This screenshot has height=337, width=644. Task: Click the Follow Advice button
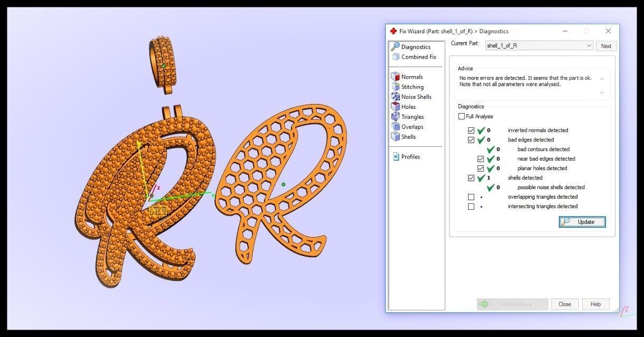click(512, 304)
